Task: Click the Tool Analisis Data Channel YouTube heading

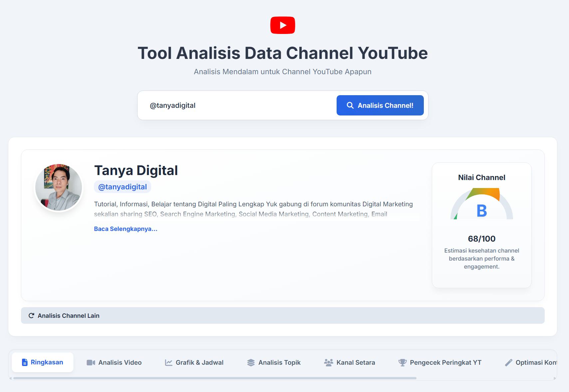Action: [x=283, y=53]
